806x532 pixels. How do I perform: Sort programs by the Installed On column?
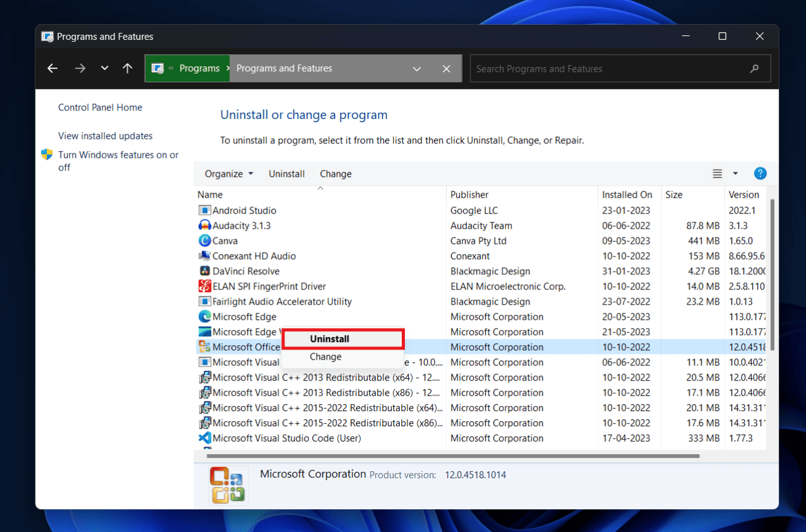click(628, 194)
